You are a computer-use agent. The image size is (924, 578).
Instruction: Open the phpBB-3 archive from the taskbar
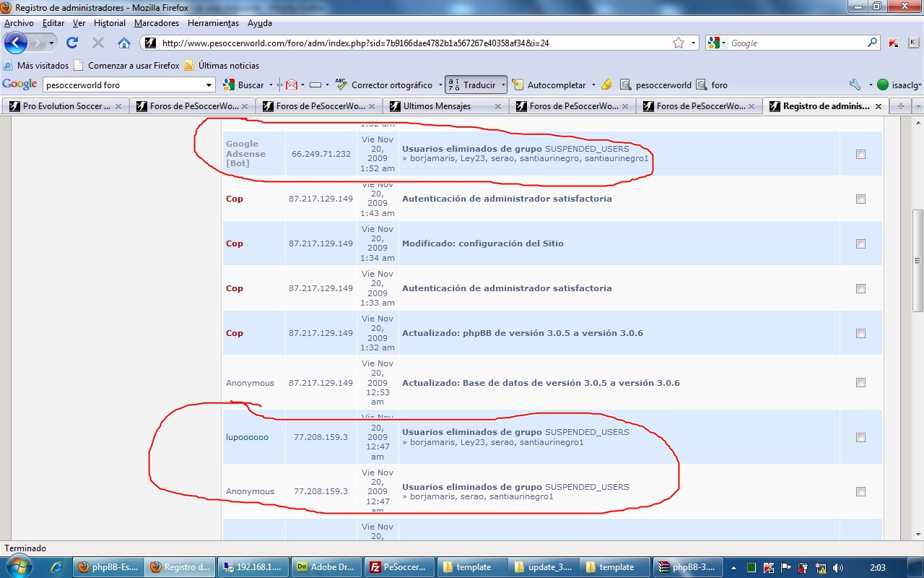pyautogui.click(x=688, y=567)
